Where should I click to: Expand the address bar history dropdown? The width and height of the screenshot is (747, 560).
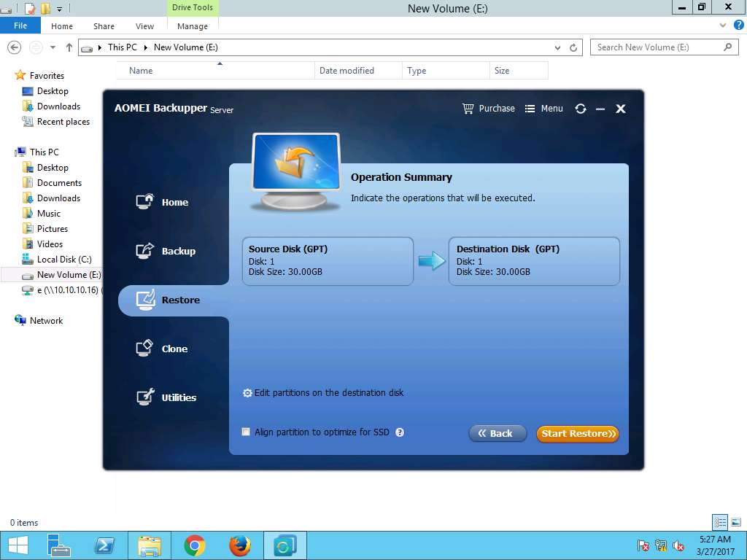pyautogui.click(x=557, y=47)
